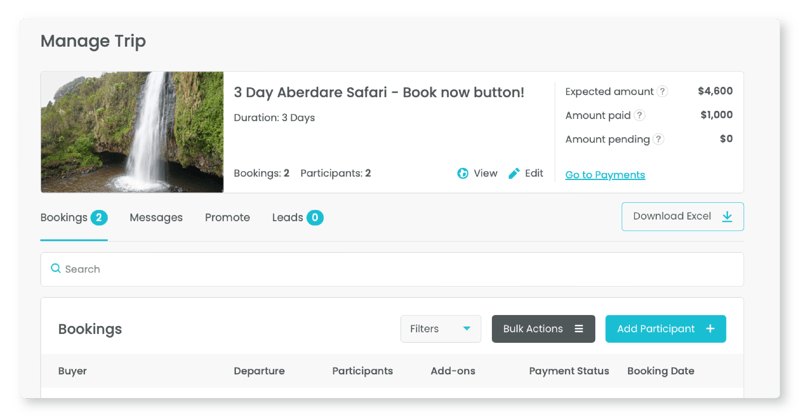800x417 pixels.
Task: Click into the Search bookings field
Action: (392, 269)
